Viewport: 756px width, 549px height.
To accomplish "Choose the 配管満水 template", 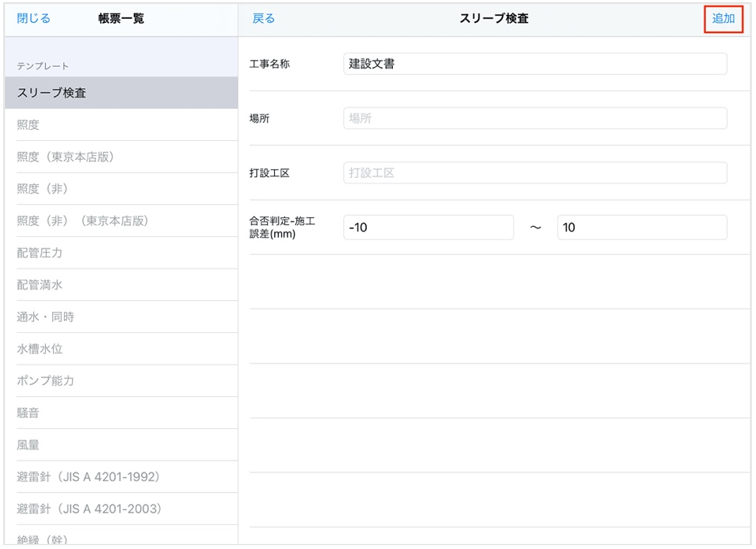I will (120, 285).
